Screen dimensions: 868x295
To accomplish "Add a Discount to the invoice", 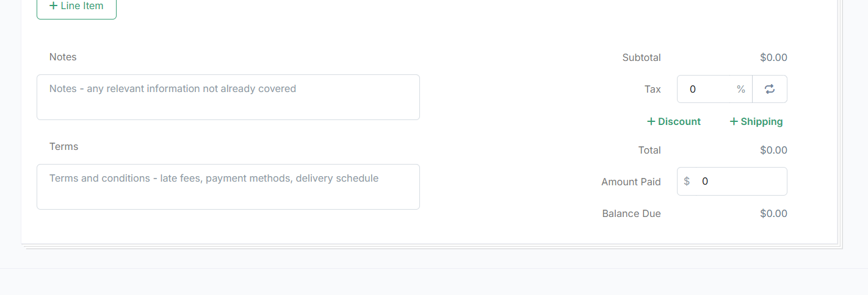I will (x=674, y=121).
